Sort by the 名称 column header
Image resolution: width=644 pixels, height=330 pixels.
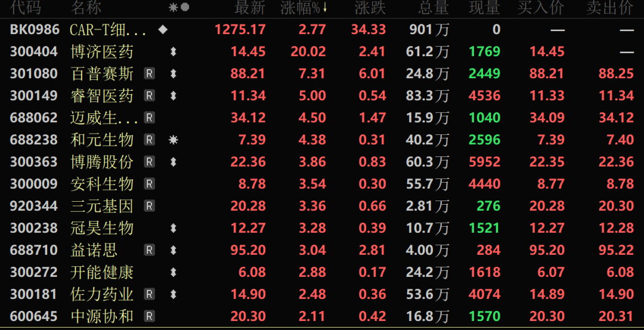[86, 7]
